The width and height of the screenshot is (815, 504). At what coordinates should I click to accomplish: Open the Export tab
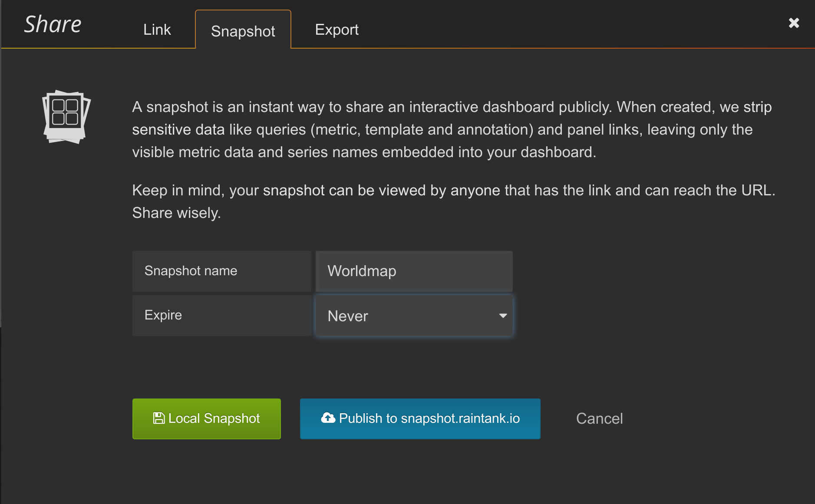pos(337,30)
